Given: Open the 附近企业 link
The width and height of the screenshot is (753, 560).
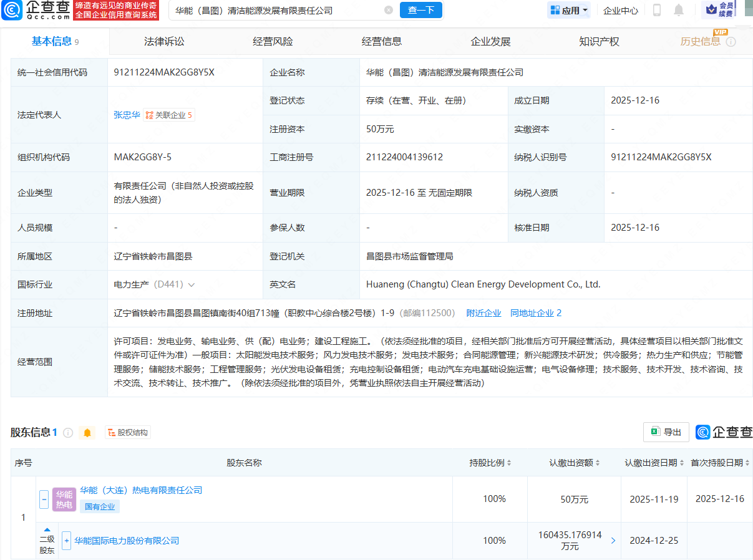Looking at the screenshot, I should click(484, 312).
